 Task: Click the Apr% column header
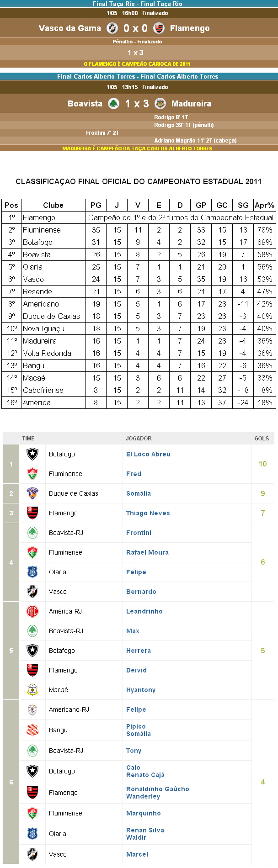[x=264, y=205]
